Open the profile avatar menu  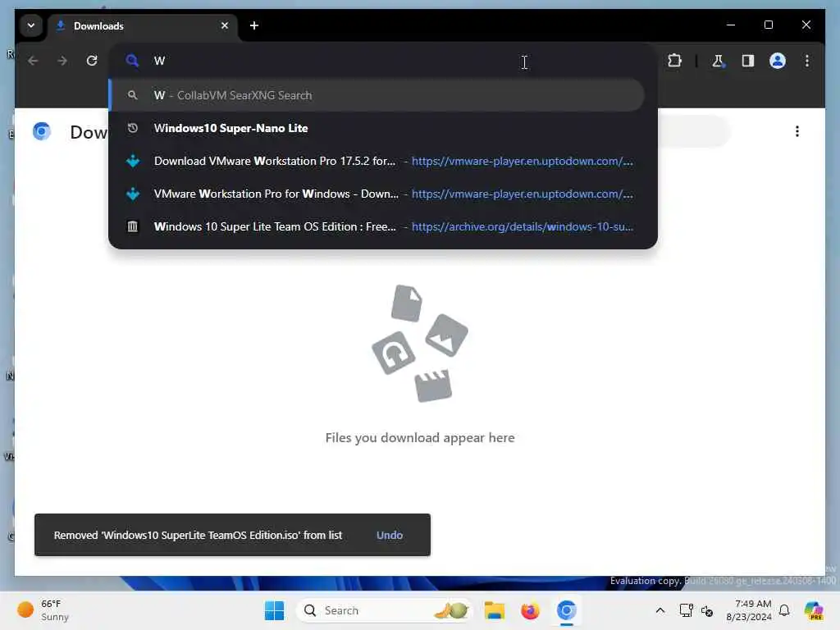tap(778, 61)
